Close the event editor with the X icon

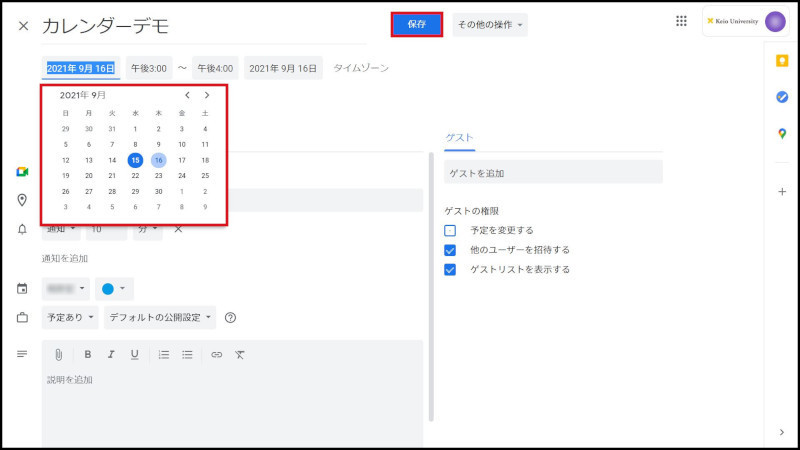coord(23,25)
